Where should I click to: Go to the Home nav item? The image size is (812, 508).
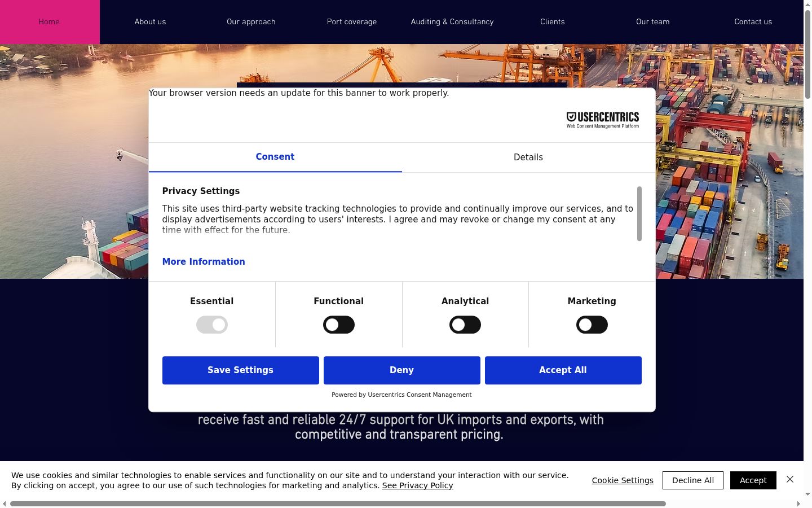tap(49, 22)
